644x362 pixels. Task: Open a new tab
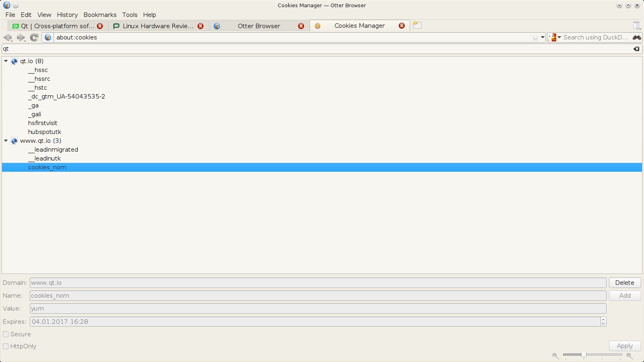417,25
